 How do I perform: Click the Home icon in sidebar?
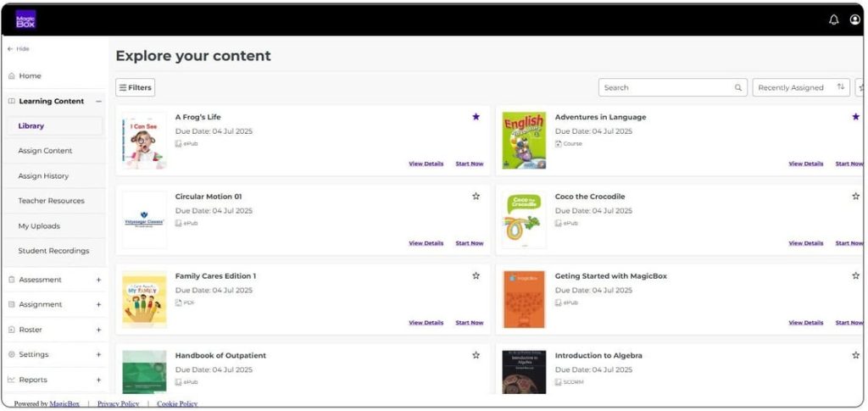click(x=11, y=76)
